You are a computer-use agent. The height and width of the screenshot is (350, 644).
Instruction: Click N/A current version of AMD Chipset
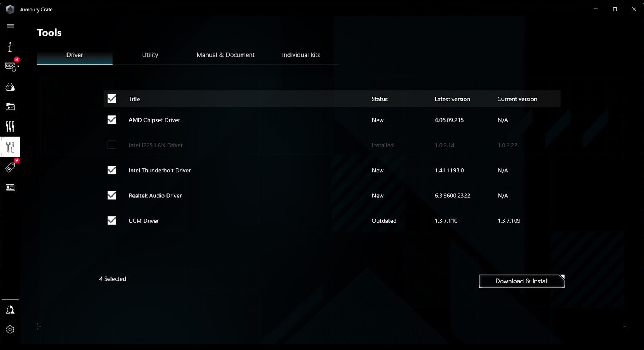503,120
